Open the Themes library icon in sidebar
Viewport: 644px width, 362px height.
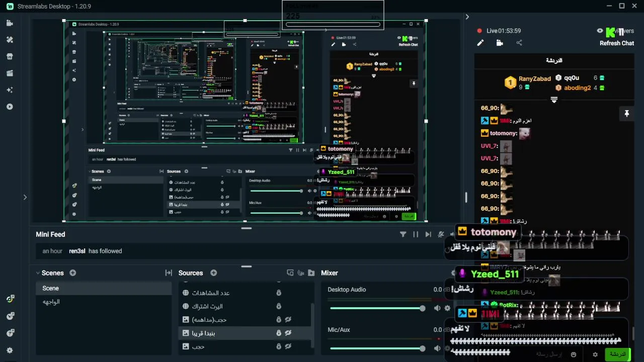(10, 40)
